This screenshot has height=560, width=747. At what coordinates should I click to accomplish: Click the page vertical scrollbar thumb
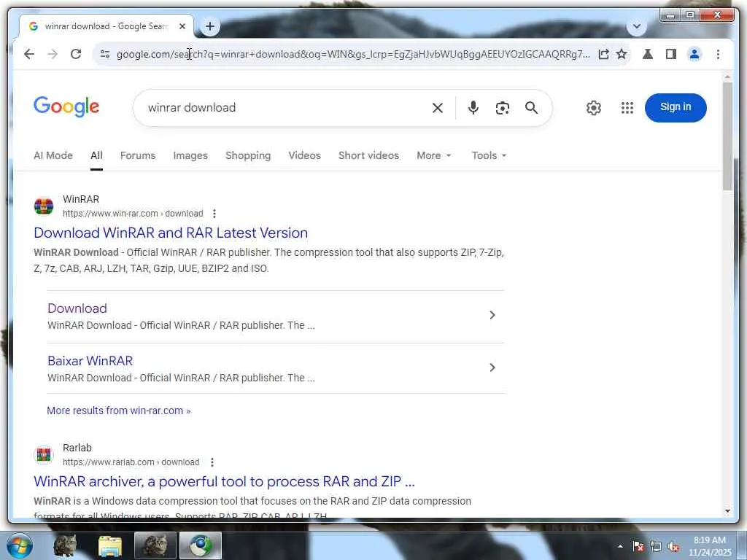[727, 136]
